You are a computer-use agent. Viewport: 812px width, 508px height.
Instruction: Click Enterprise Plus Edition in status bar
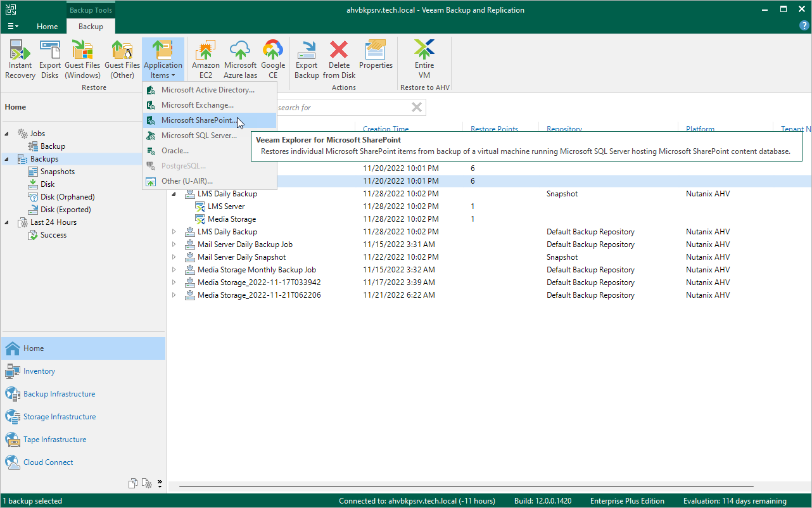627,501
